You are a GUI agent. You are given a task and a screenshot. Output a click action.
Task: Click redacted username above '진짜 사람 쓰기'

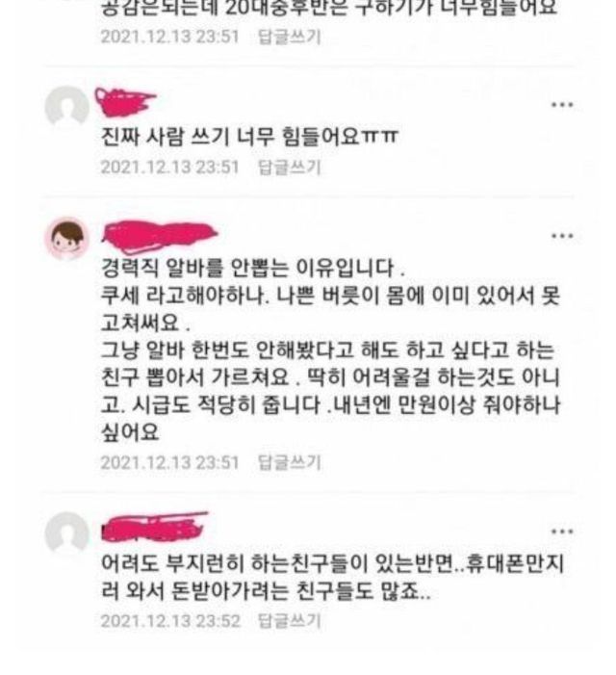coord(125,102)
